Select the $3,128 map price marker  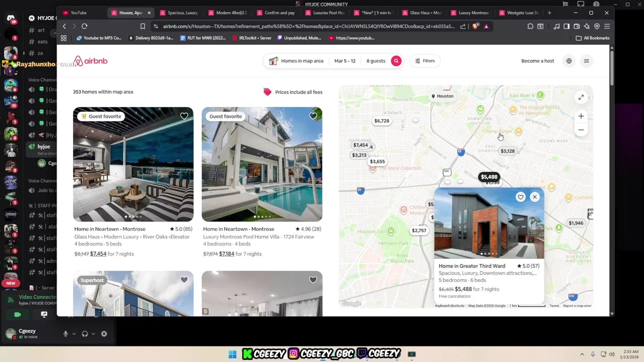click(x=508, y=151)
